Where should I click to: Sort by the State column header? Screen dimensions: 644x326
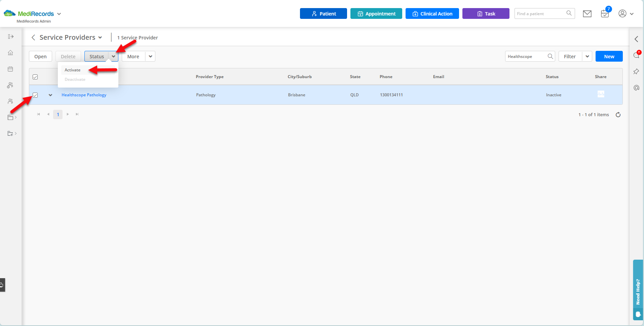coord(355,77)
